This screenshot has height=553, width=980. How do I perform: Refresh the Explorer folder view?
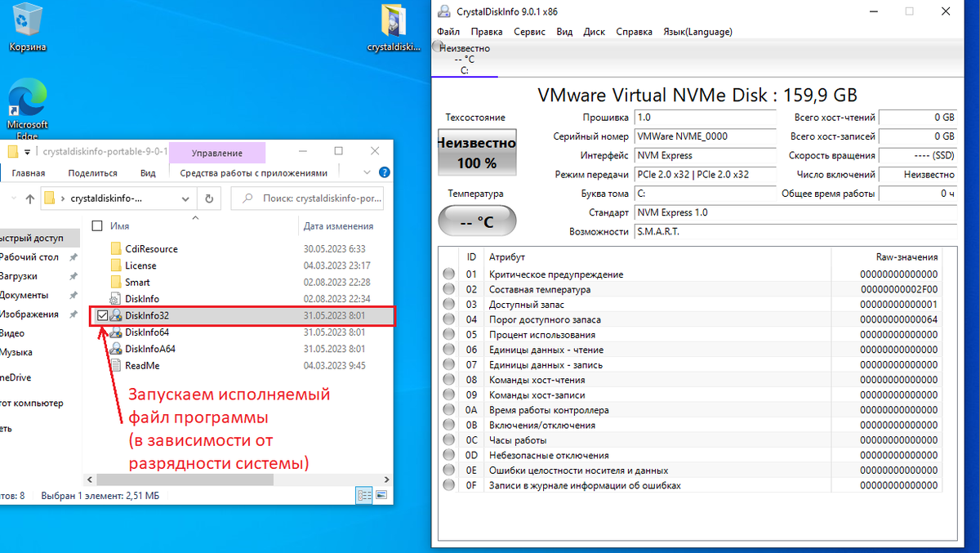click(x=209, y=198)
